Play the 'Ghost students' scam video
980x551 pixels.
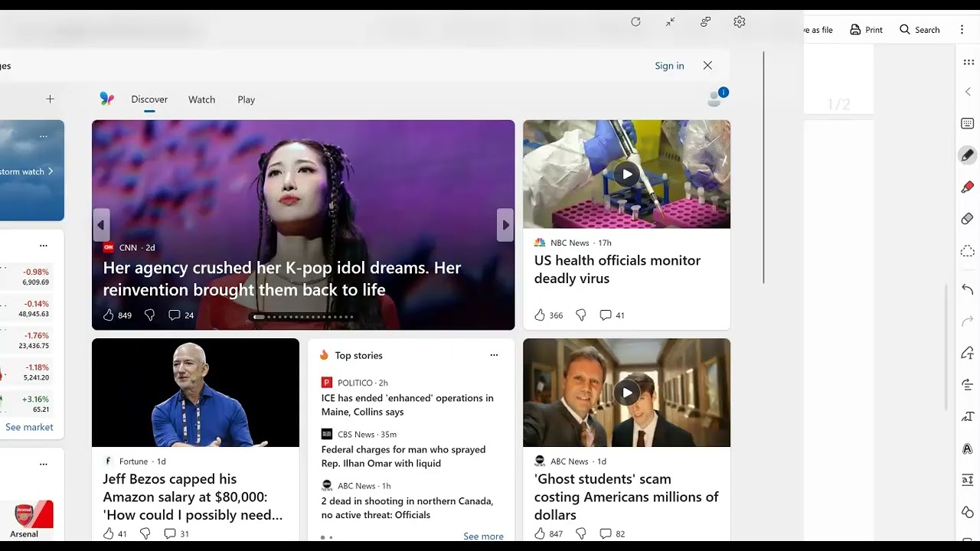coord(627,393)
